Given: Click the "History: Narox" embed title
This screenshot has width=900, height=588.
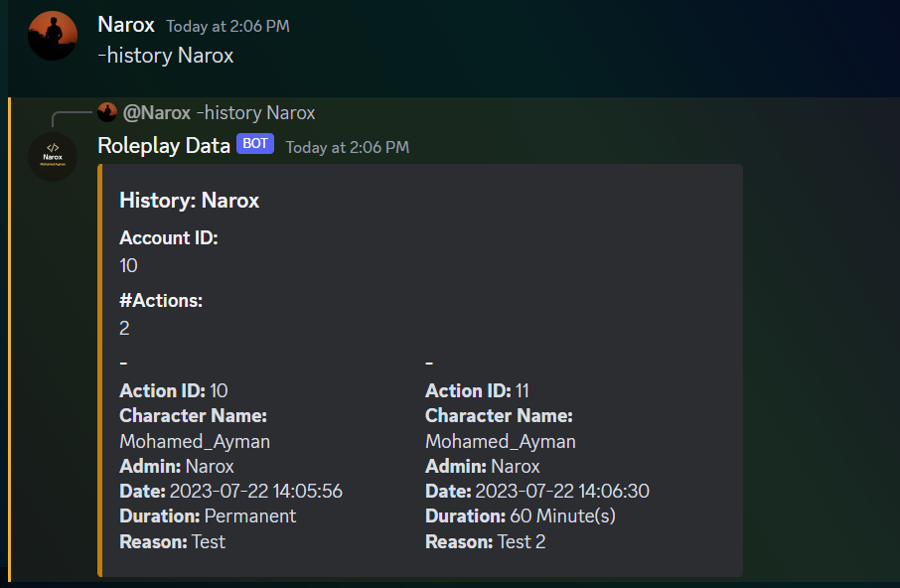Looking at the screenshot, I should click(x=190, y=201).
